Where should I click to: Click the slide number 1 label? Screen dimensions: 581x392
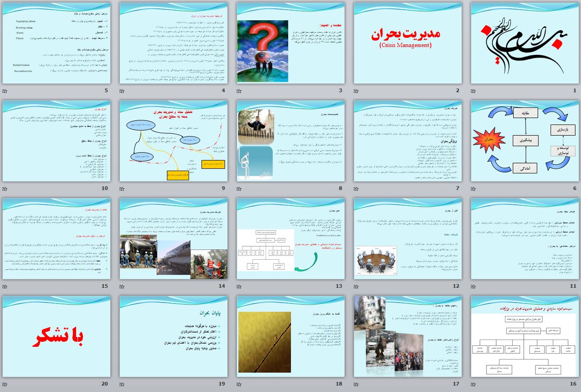point(575,90)
